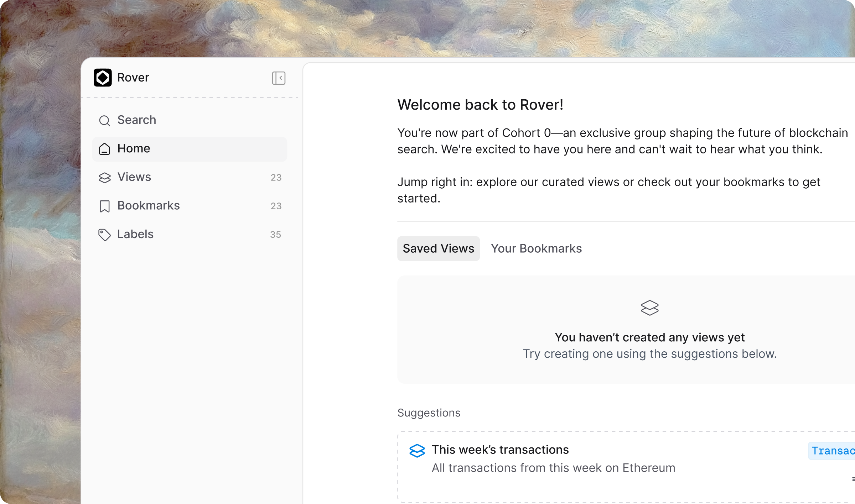Switch to Saved Views tab
The height and width of the screenshot is (504, 855).
point(438,248)
